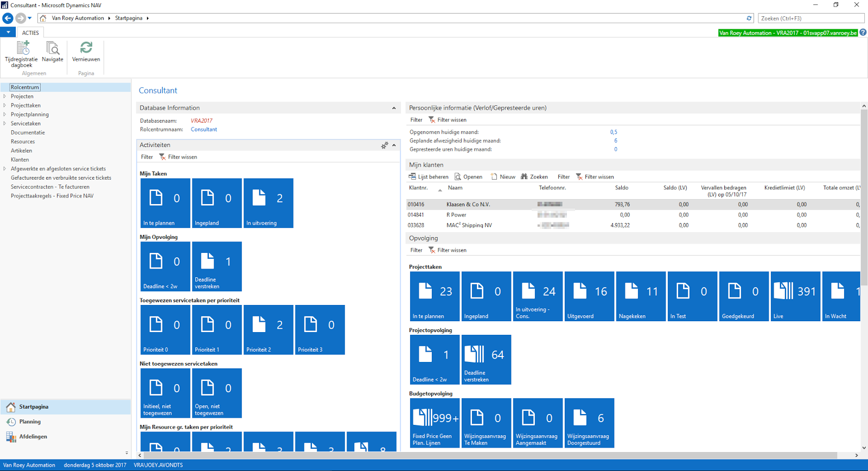
Task: Select customer row MAC² Shipping NV
Action: coord(633,225)
